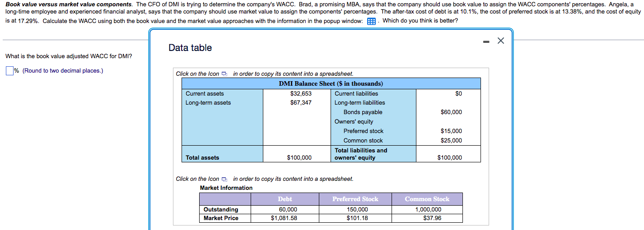Click the Market Information heading

(226, 188)
